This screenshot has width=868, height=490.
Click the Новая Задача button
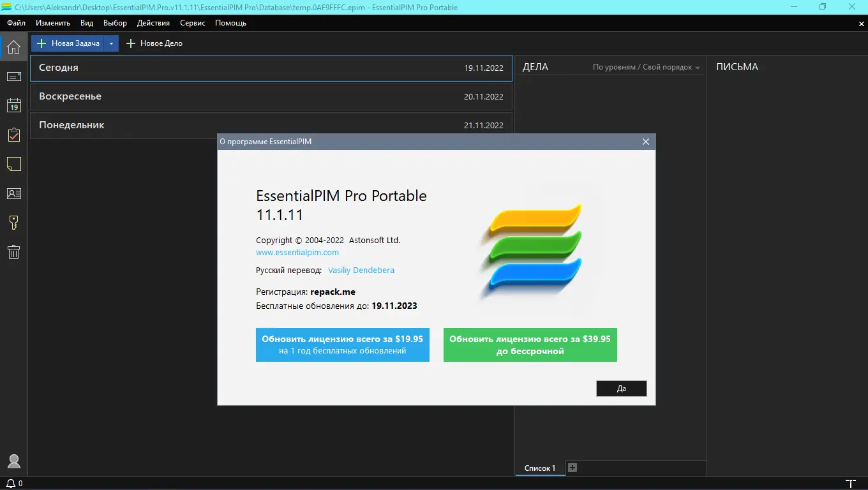coord(68,43)
